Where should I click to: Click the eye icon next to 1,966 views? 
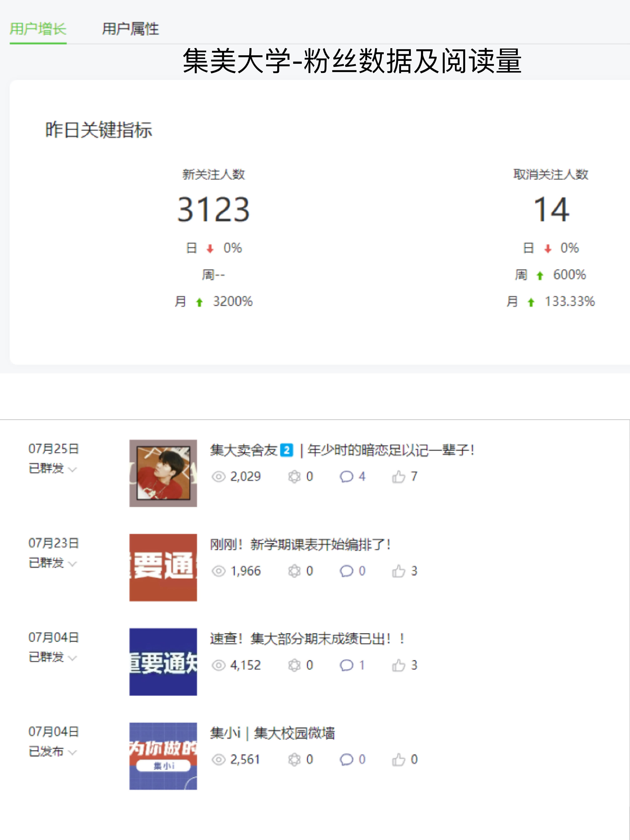[x=219, y=571]
